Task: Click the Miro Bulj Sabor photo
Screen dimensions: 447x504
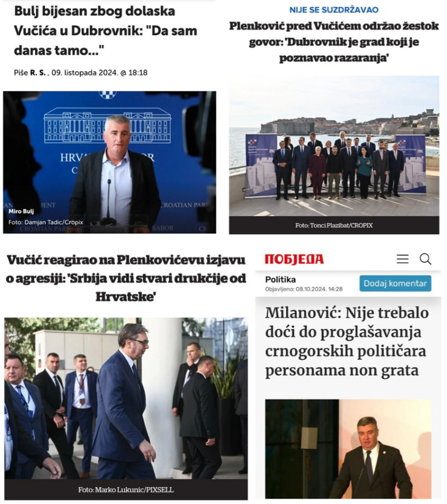Action: click(110, 162)
